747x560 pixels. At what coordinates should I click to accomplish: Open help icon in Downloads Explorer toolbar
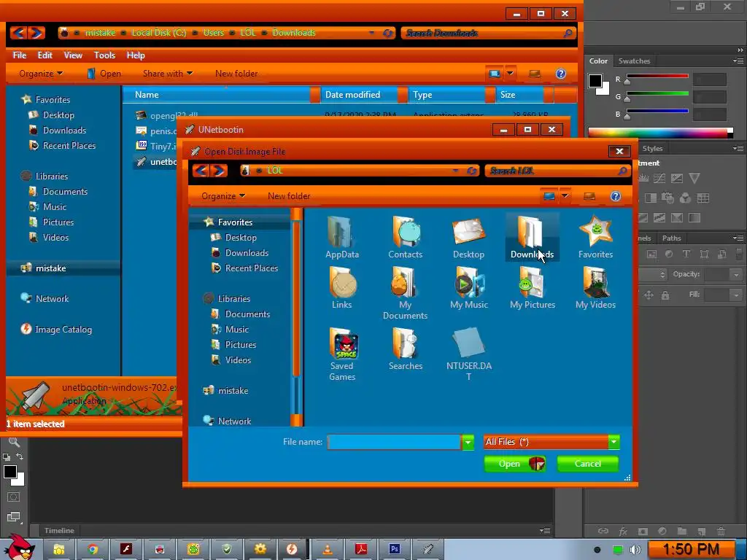click(561, 74)
